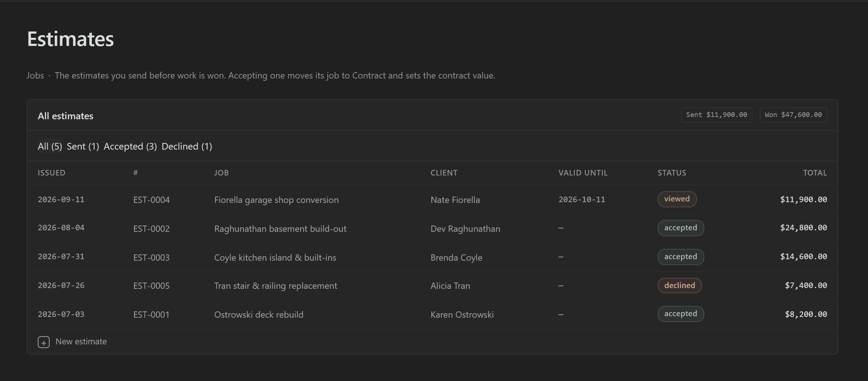The height and width of the screenshot is (381, 868).
Task: Click the valid until date 2026-10-11
Action: pos(582,200)
